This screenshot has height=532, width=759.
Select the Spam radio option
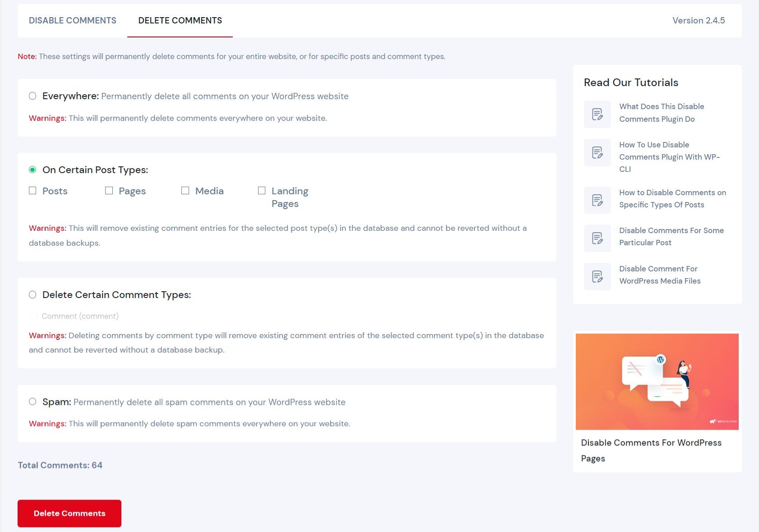pos(32,402)
